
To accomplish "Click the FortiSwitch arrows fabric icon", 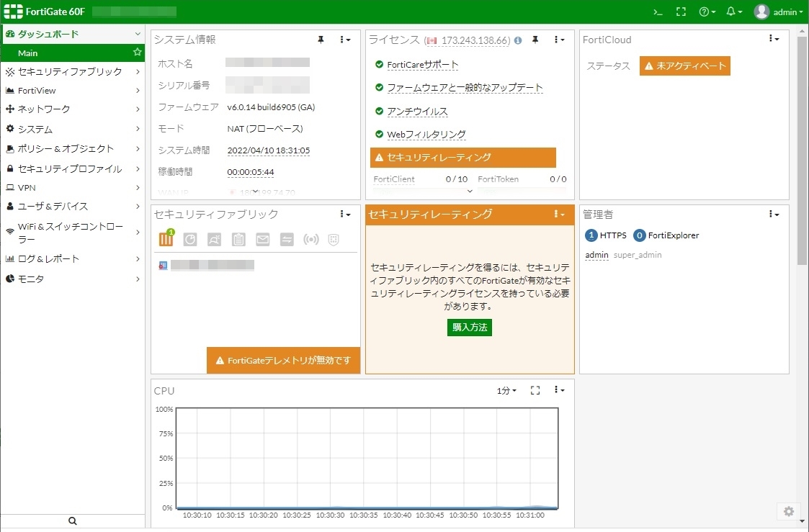I will [x=287, y=239].
